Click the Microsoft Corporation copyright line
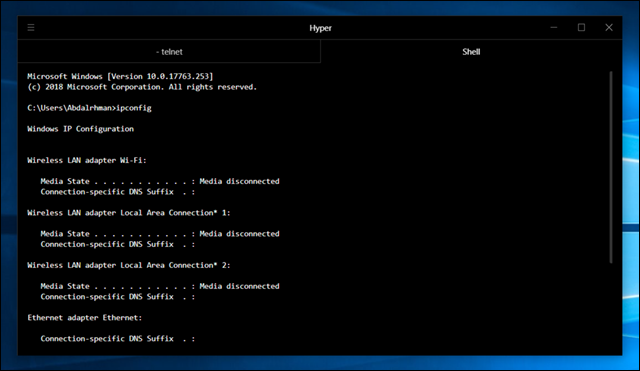640x371 pixels. pos(142,87)
